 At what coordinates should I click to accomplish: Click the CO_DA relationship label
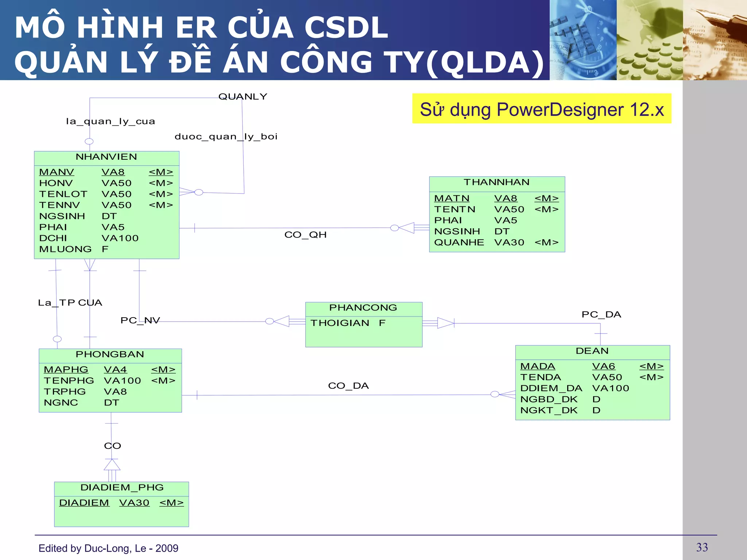coord(348,386)
